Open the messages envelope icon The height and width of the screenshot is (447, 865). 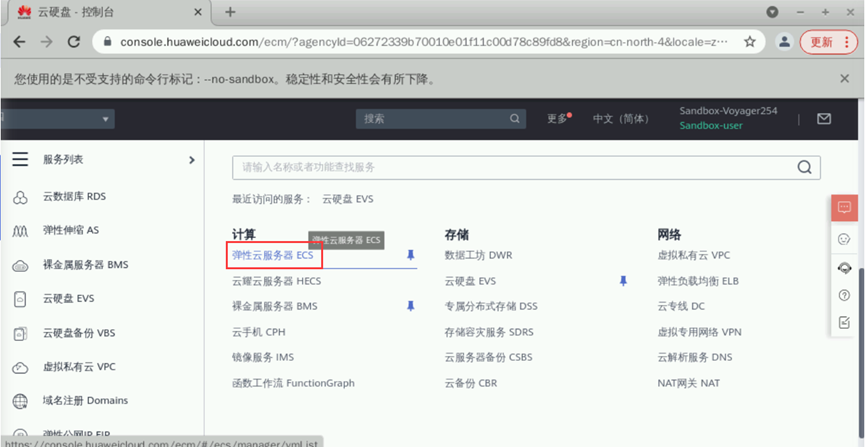point(824,119)
